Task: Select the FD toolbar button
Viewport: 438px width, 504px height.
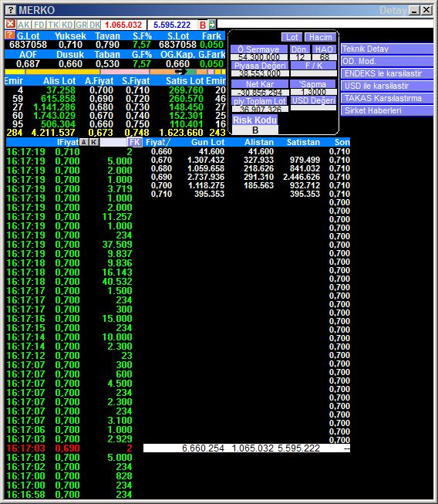Action: (39, 25)
